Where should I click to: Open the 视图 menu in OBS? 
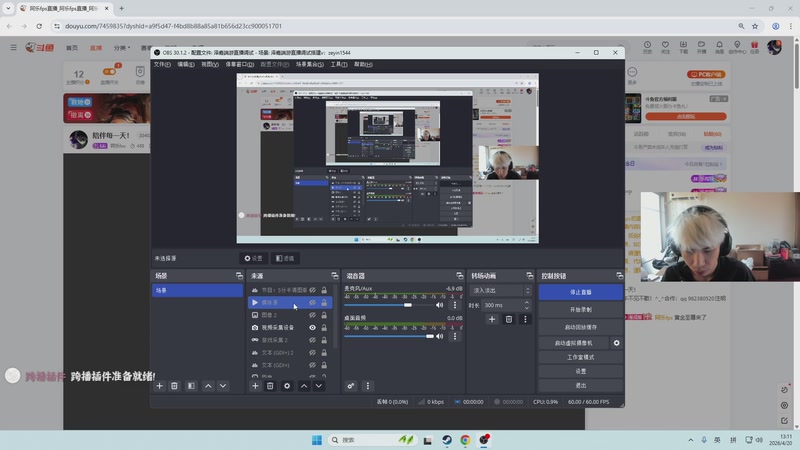210,64
